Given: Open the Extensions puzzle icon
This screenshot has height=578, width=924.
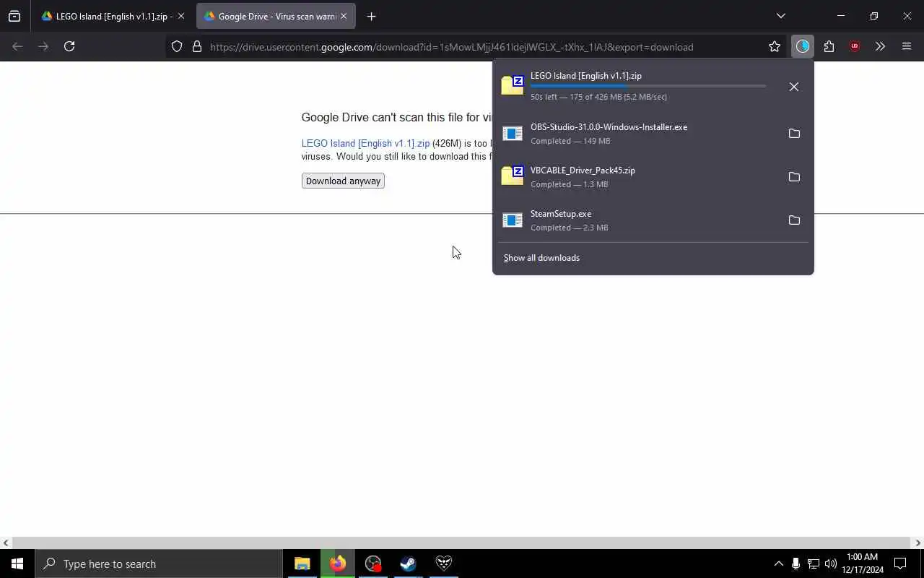Looking at the screenshot, I should tap(829, 46).
